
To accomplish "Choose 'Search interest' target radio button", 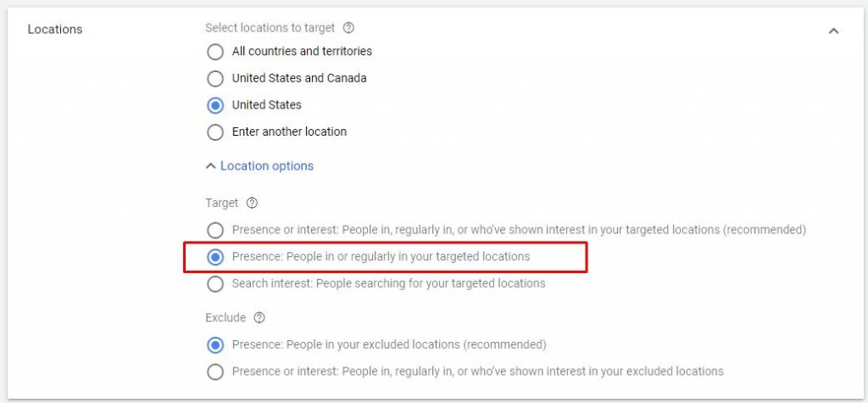I will coord(215,283).
